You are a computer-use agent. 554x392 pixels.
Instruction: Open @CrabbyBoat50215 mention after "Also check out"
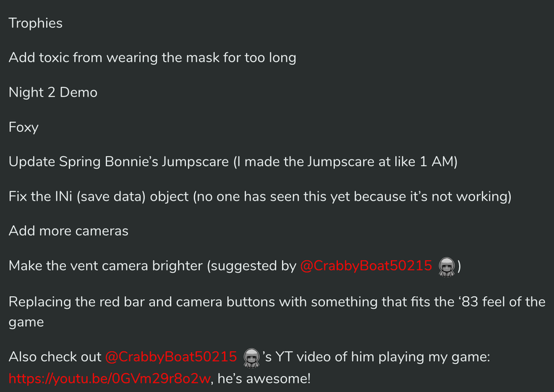171,357
